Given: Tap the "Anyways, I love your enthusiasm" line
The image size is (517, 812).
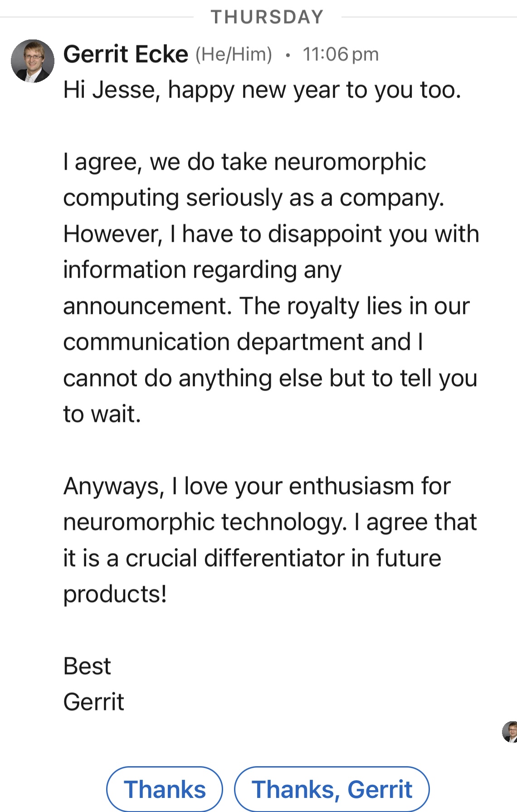Looking at the screenshot, I should coord(257,486).
